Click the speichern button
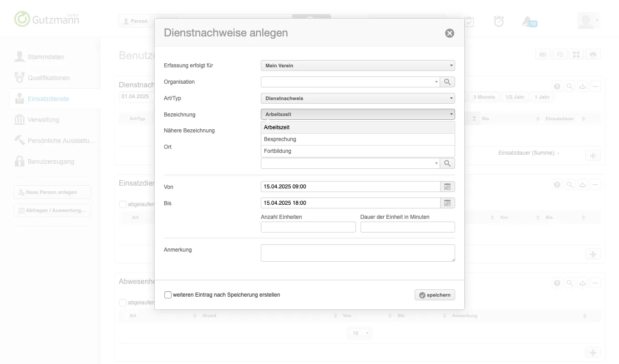This screenshot has height=364, width=619. point(435,295)
